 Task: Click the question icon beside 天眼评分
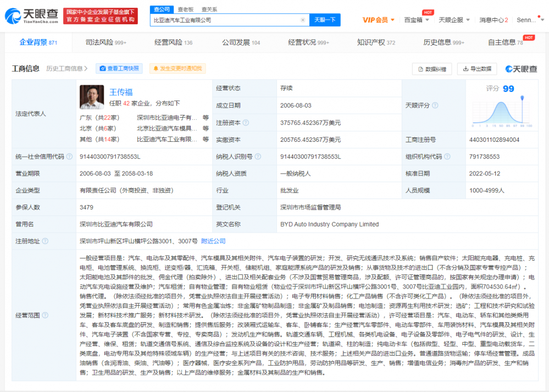point(435,106)
